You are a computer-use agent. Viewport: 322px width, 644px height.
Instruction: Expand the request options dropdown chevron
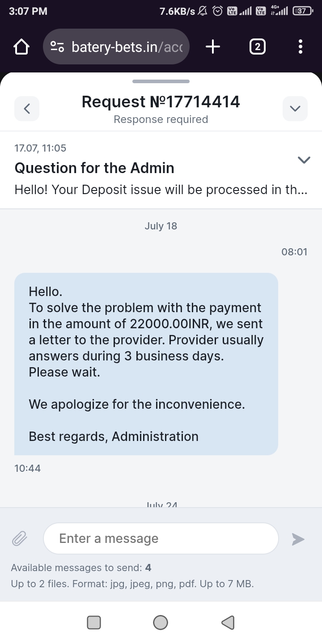point(295,108)
